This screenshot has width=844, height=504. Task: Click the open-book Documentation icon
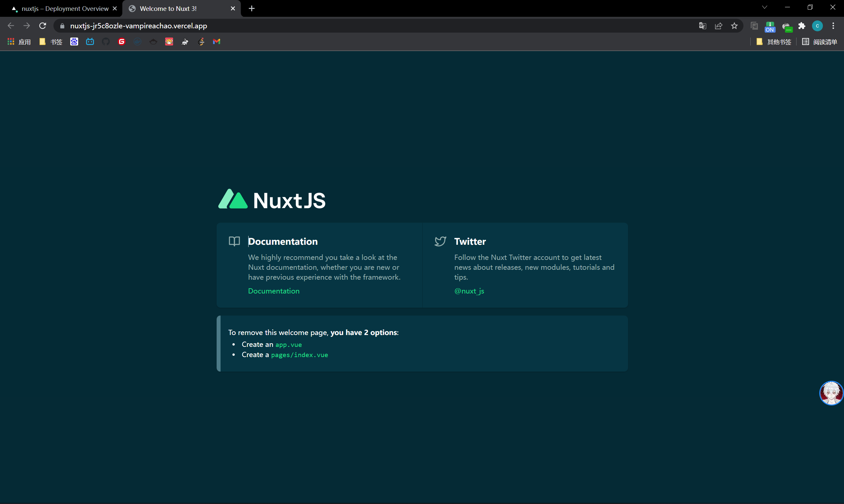234,241
